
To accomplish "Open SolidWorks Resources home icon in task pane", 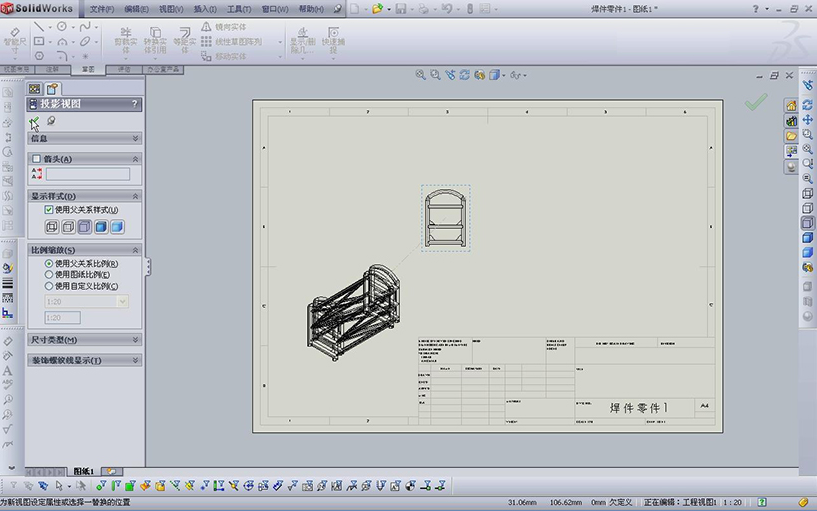I will [x=791, y=106].
